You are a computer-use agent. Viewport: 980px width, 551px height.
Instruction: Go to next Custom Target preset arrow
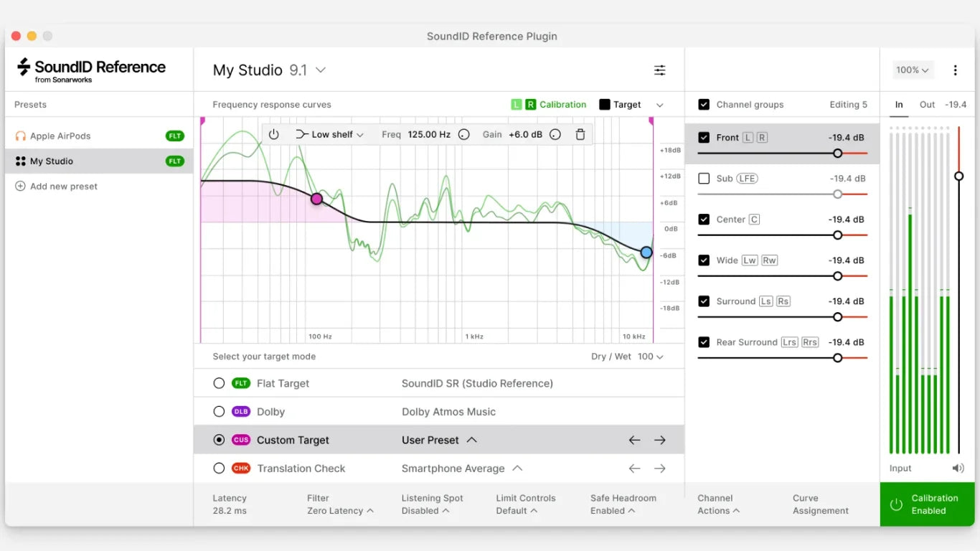(660, 440)
